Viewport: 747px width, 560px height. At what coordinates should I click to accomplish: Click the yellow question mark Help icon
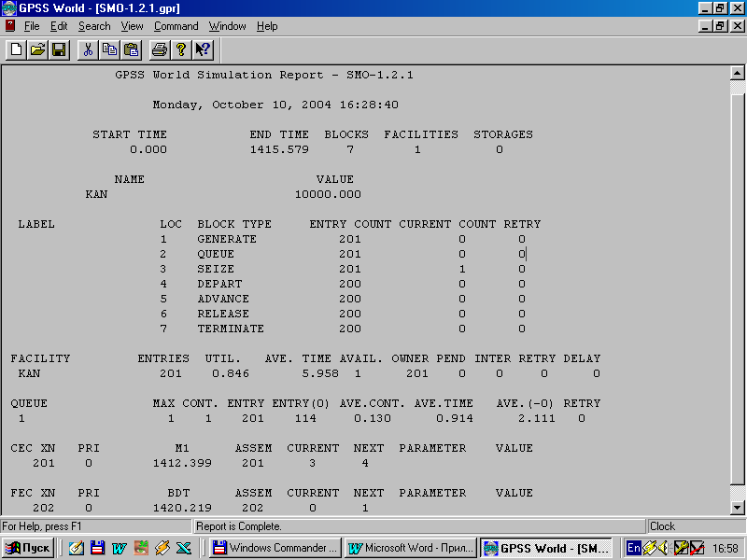pyautogui.click(x=181, y=49)
